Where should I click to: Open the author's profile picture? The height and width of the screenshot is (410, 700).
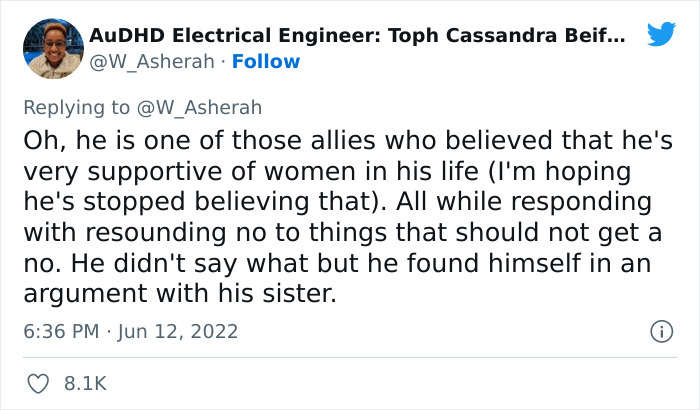click(52, 48)
